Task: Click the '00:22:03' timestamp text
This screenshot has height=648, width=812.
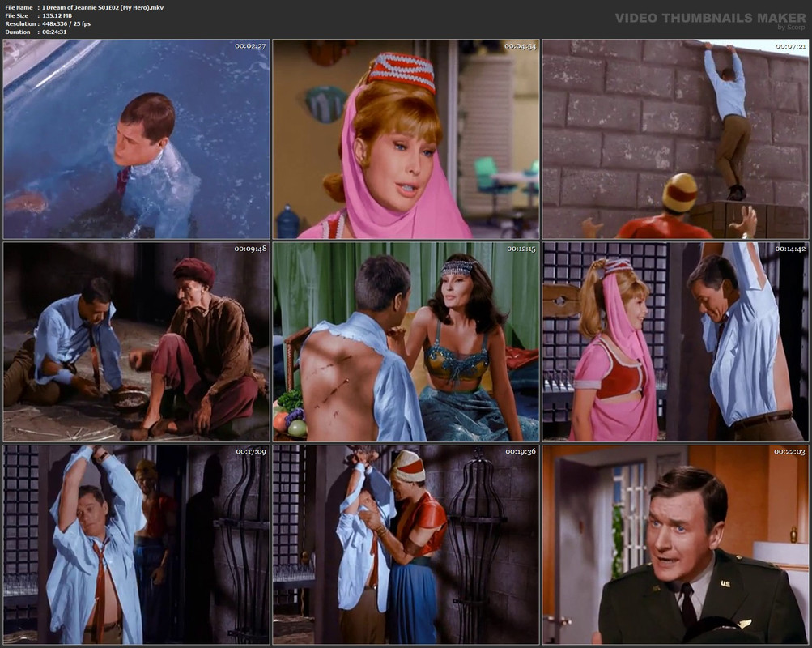Action: pyautogui.click(x=790, y=452)
